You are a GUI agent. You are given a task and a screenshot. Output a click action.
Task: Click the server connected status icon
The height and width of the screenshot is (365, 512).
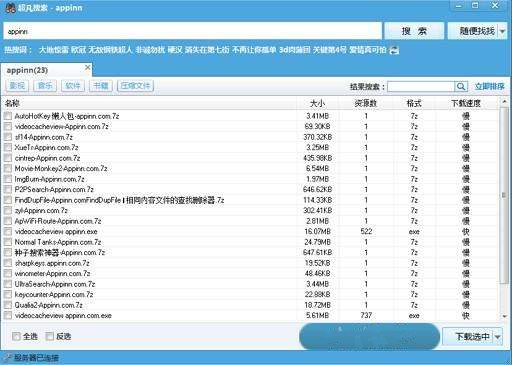tap(8, 358)
